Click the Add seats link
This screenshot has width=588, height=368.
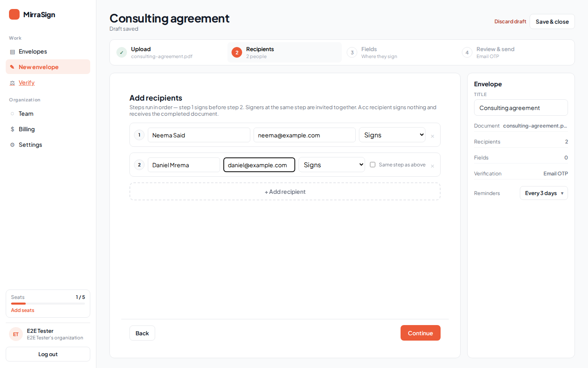point(22,310)
